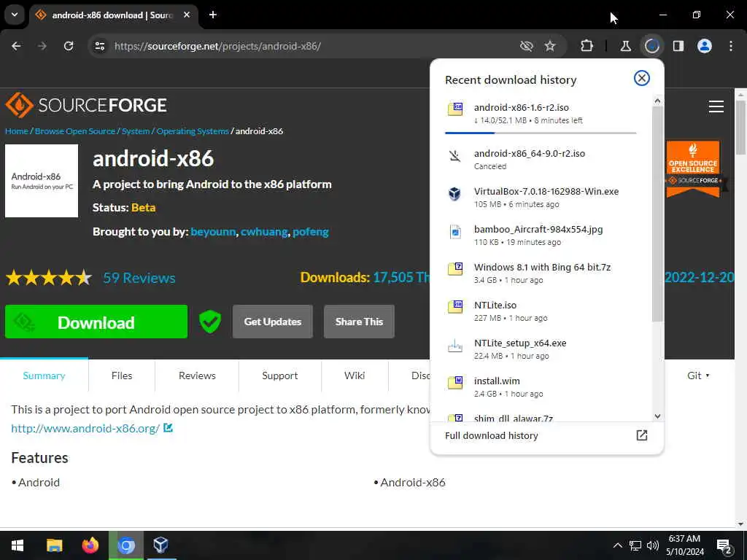
Task: Open the Chrome profile avatar
Action: (705, 46)
